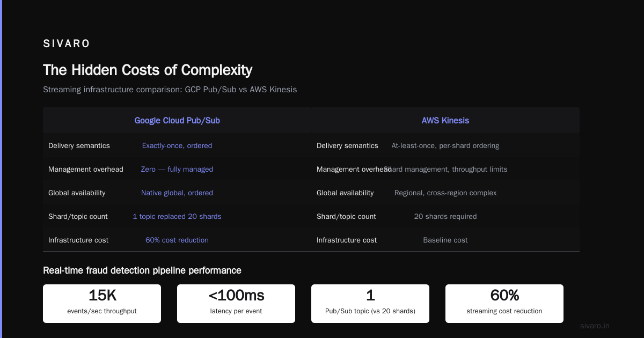Click Pub/Sub 'Global availability' row label

tap(77, 193)
